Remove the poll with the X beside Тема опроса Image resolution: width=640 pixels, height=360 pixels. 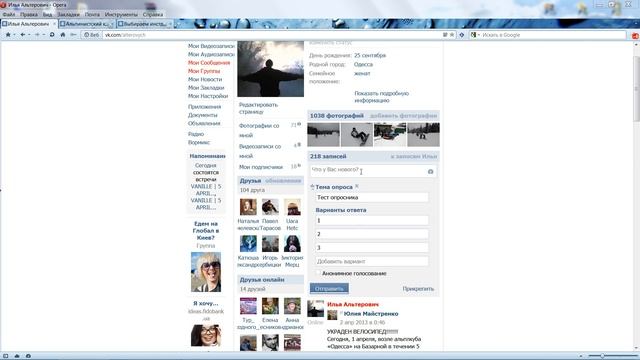point(357,186)
